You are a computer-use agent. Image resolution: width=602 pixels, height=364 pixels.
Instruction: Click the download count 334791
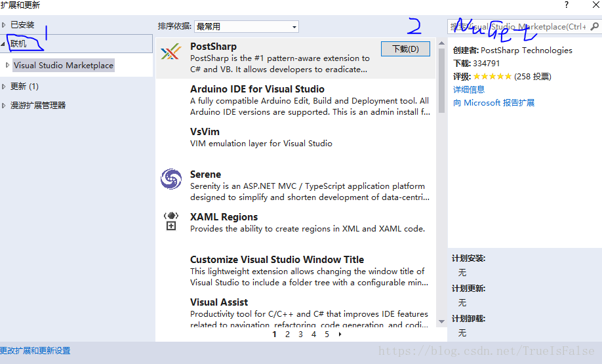(487, 64)
